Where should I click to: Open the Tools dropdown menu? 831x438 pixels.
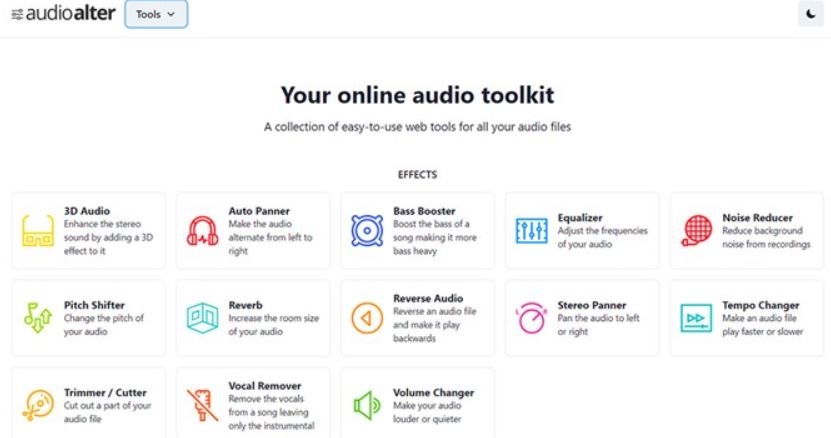(156, 14)
